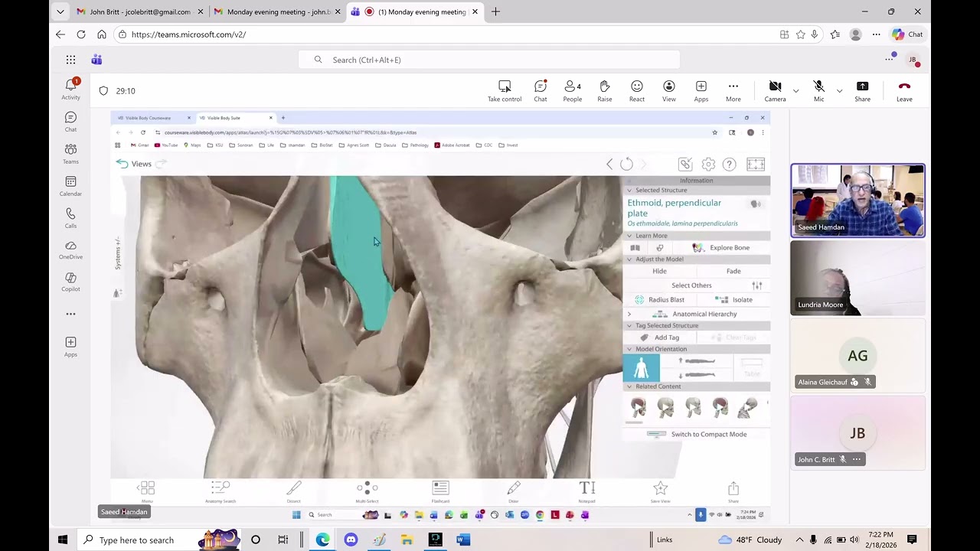Select the standing model orientation

coord(641,368)
